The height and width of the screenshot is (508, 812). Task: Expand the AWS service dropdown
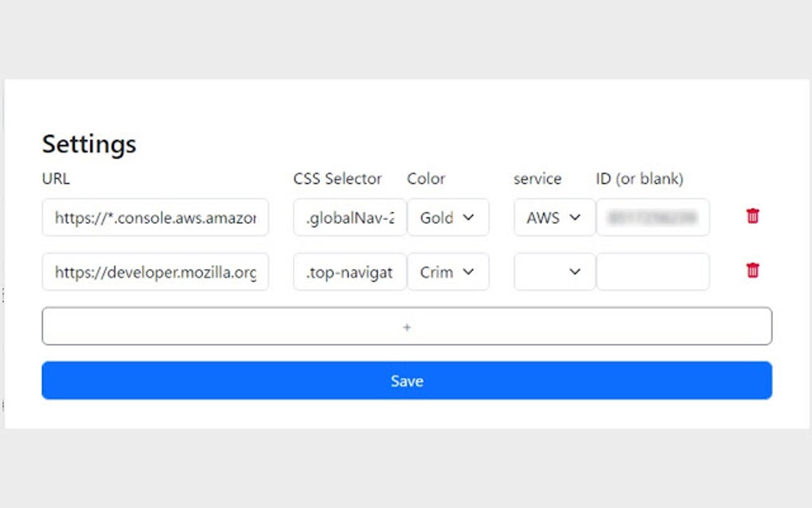pyautogui.click(x=554, y=217)
